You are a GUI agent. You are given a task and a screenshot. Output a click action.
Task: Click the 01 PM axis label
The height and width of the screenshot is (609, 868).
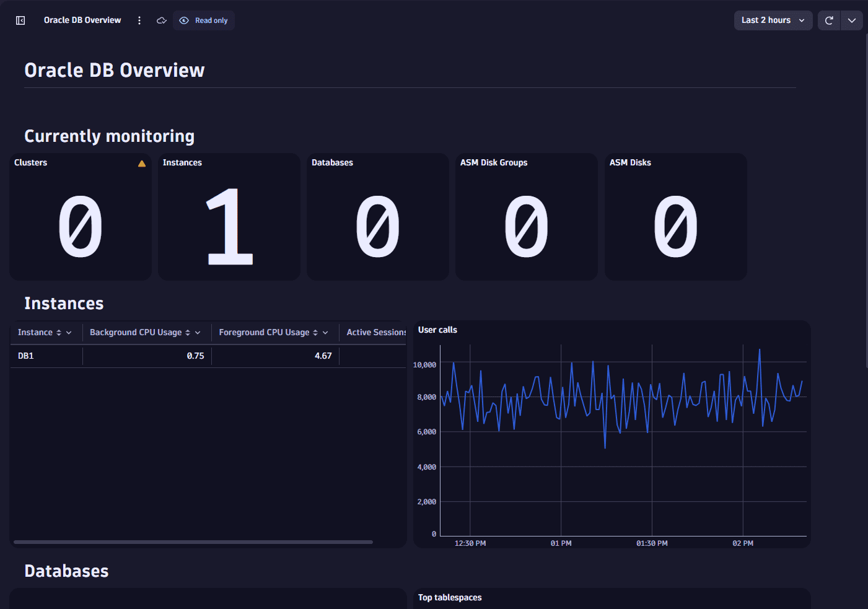click(561, 543)
